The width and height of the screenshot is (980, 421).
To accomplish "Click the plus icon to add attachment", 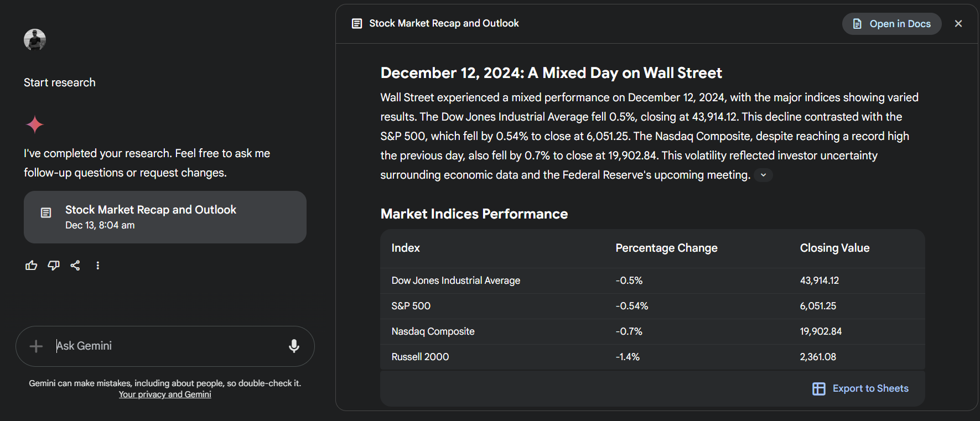I will click(36, 346).
